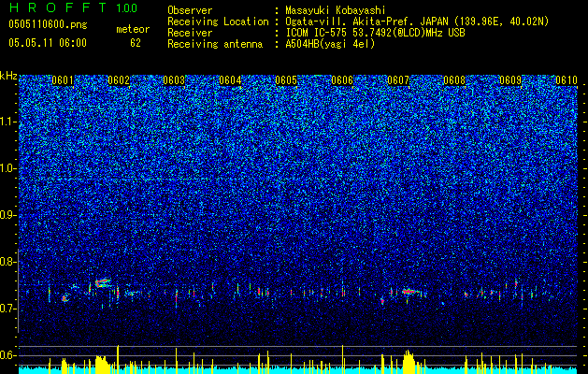Click the 0605 time marker
This screenshot has height=374, width=588.
tap(286, 80)
